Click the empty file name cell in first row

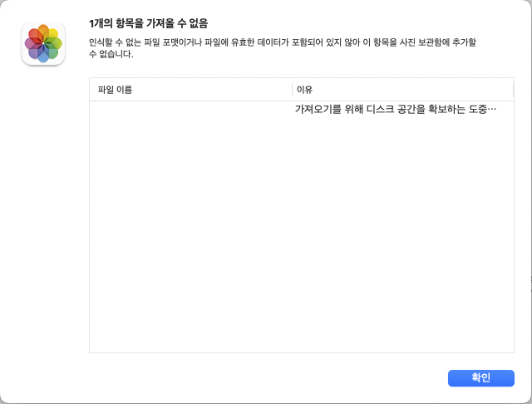(190, 109)
